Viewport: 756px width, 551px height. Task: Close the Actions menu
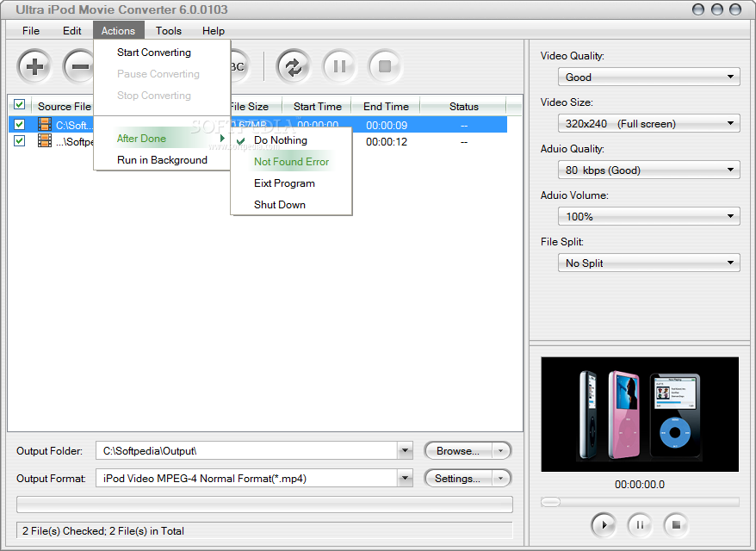pos(118,31)
